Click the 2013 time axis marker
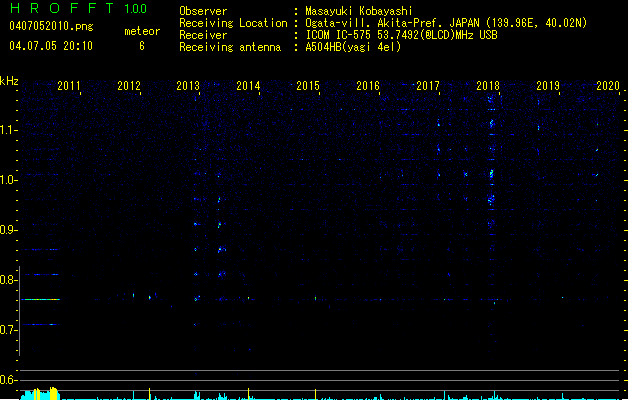Viewport: 629px width, 400px height. pyautogui.click(x=188, y=86)
